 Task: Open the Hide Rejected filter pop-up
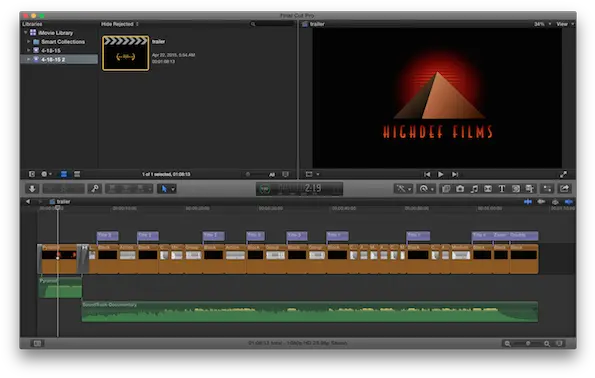click(x=120, y=24)
